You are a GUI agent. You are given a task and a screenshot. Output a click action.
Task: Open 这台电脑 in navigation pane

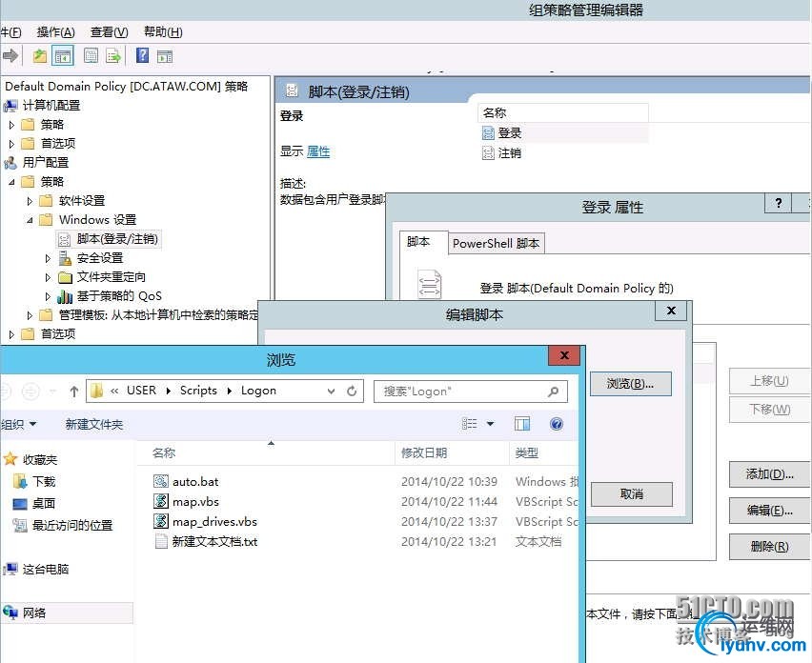coord(36,570)
